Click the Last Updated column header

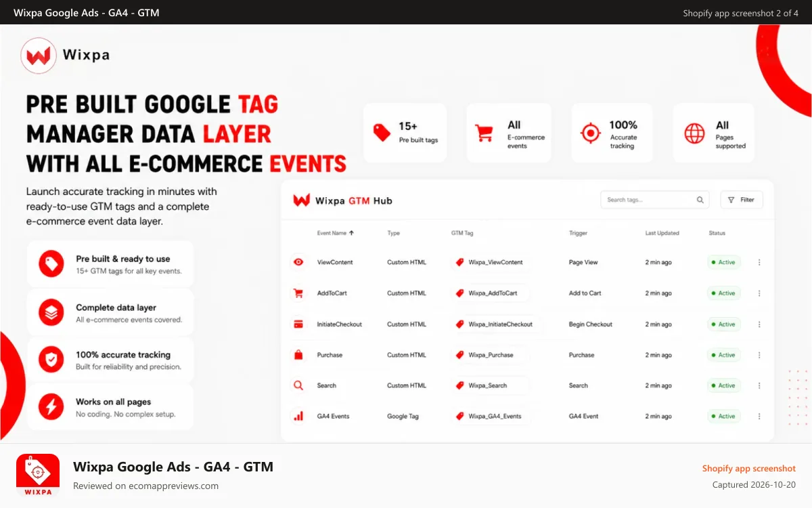point(662,233)
